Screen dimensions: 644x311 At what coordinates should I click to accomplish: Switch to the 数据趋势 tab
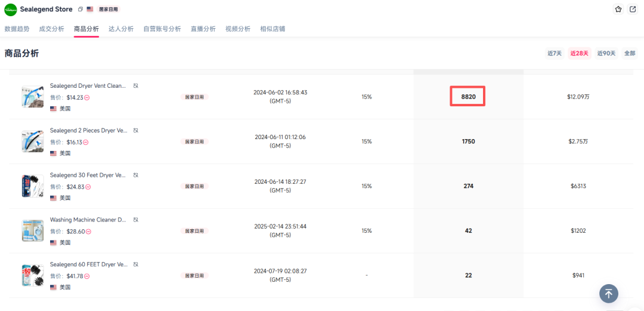[x=17, y=29]
